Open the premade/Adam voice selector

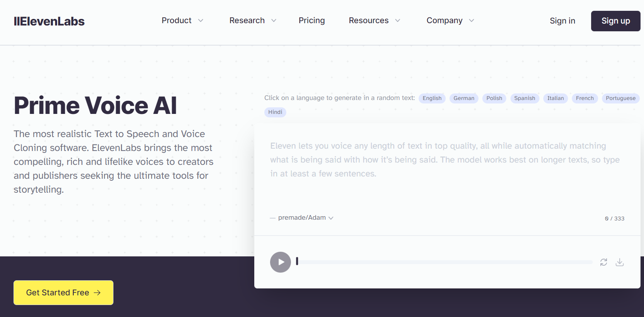306,218
